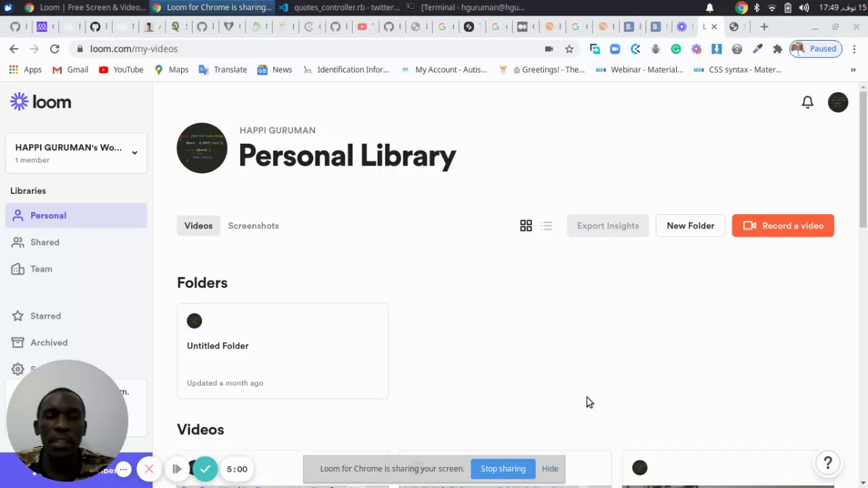Hide the screen sharing notice
Screen dimensions: 868x488
550,468
